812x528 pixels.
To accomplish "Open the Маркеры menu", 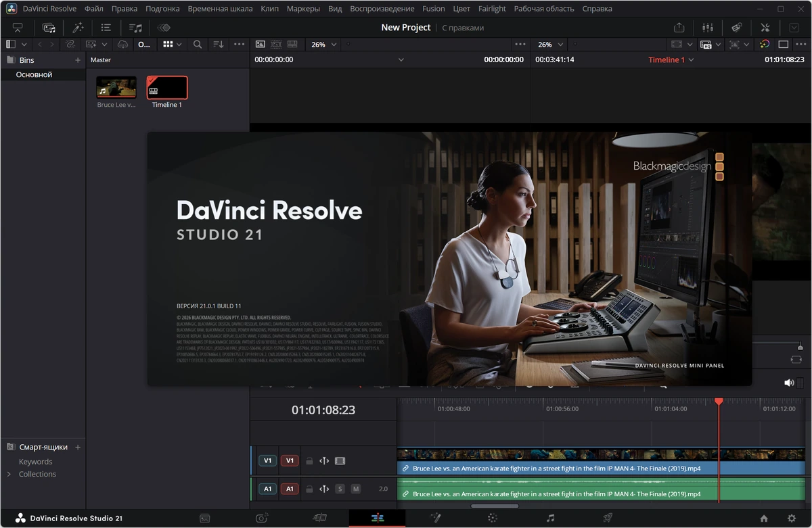I will [303, 9].
